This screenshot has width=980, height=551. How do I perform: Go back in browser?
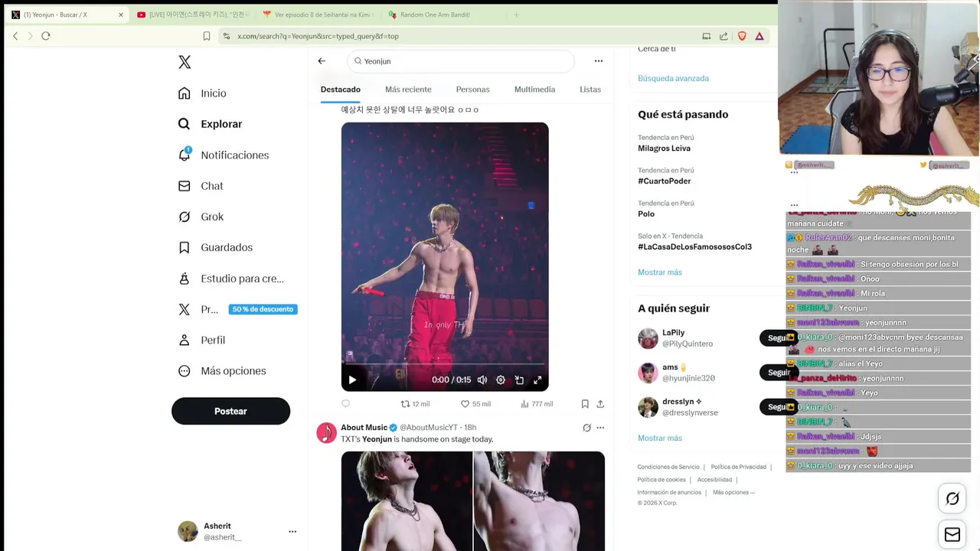point(15,36)
